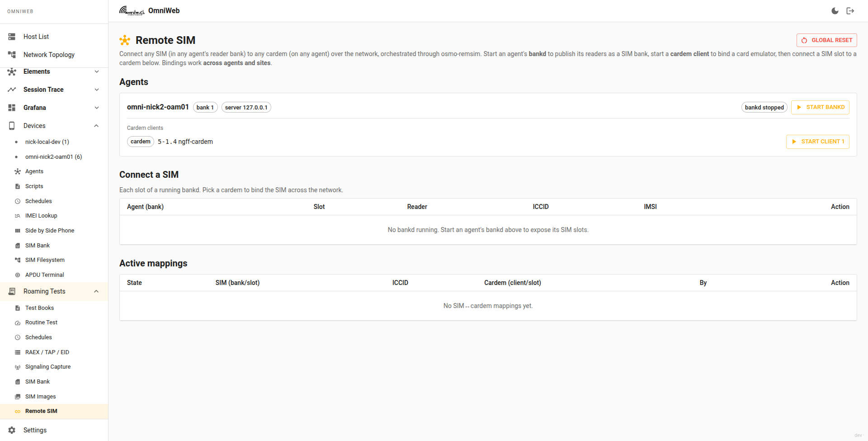The image size is (868, 441).
Task: Click the Grafana dashboard icon
Action: pyautogui.click(x=12, y=108)
